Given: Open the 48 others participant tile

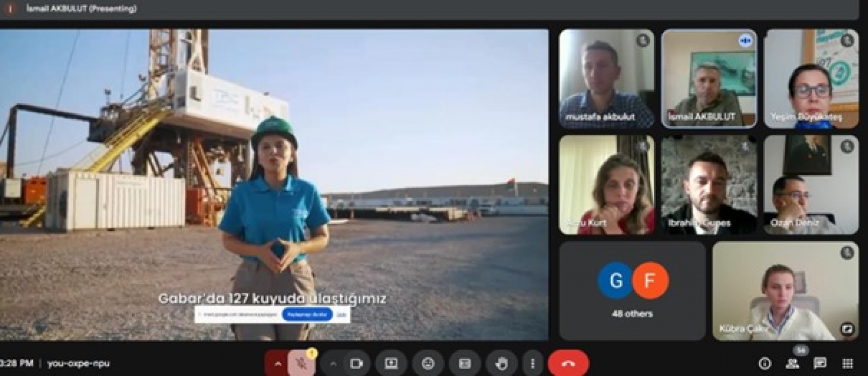Looking at the screenshot, I should coord(632,291).
